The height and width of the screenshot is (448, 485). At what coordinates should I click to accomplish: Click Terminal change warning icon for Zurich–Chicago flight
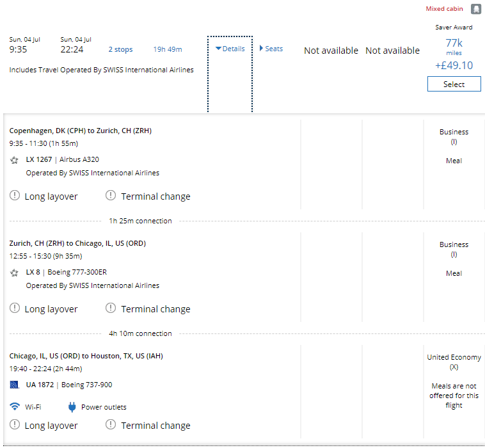point(111,308)
